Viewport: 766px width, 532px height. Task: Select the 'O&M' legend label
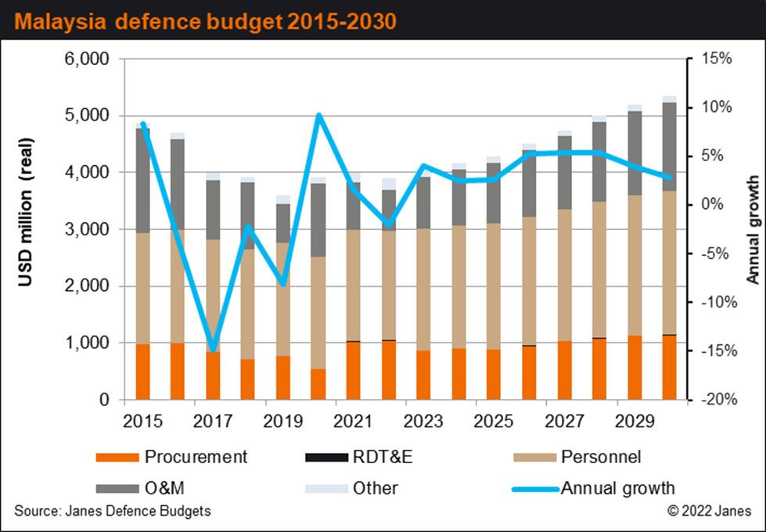point(164,488)
